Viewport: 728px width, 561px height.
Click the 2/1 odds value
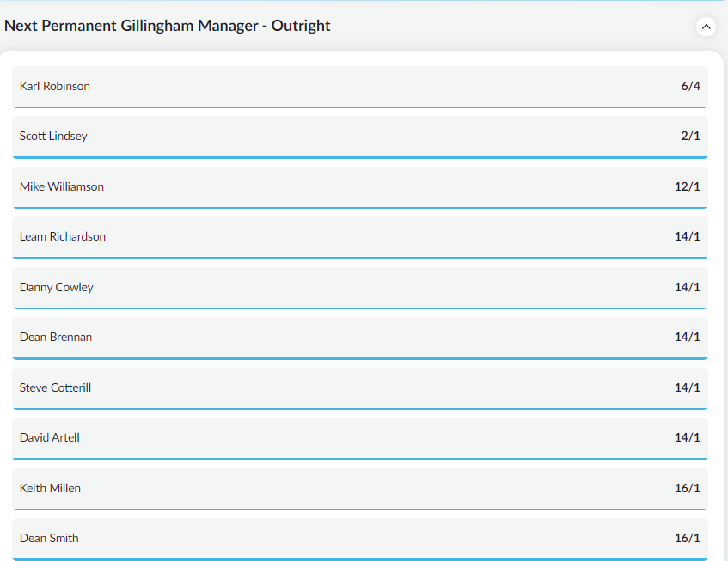tap(690, 136)
